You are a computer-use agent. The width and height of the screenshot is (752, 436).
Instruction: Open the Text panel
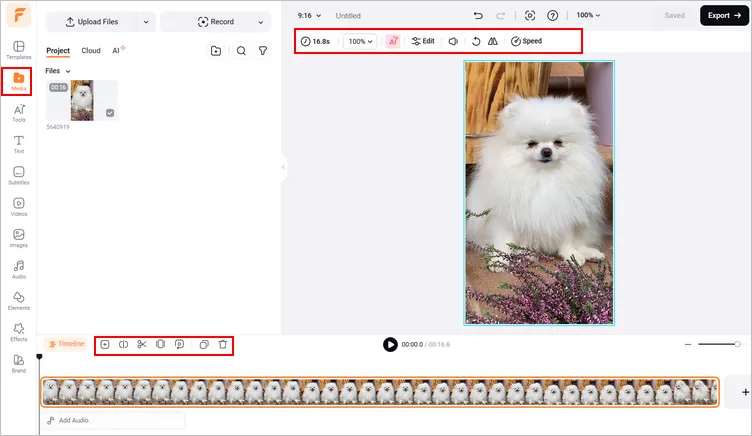[19, 144]
